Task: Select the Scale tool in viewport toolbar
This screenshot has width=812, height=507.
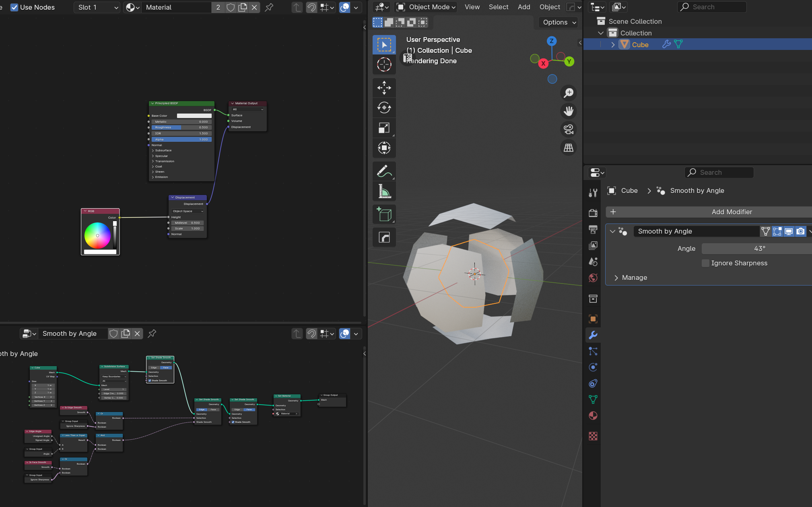Action: (384, 128)
